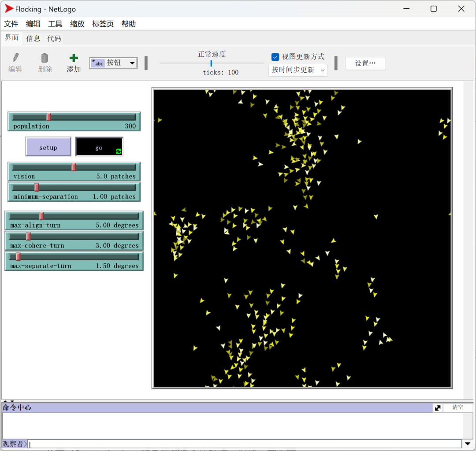Open the command history dropdown arrow
The image size is (476, 451).
point(468,444)
